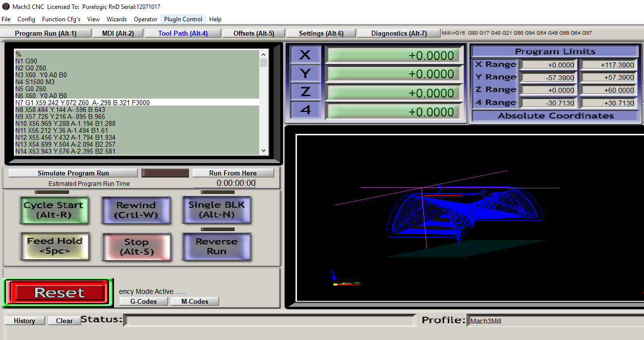Select Z Range minimum value +0.0000
Screen dimensions: 644x340
click(548, 90)
